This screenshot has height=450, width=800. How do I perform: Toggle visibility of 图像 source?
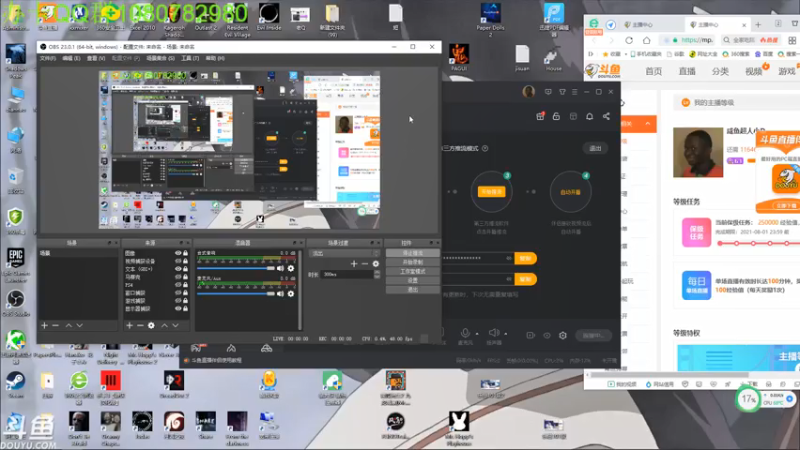pyautogui.click(x=178, y=253)
